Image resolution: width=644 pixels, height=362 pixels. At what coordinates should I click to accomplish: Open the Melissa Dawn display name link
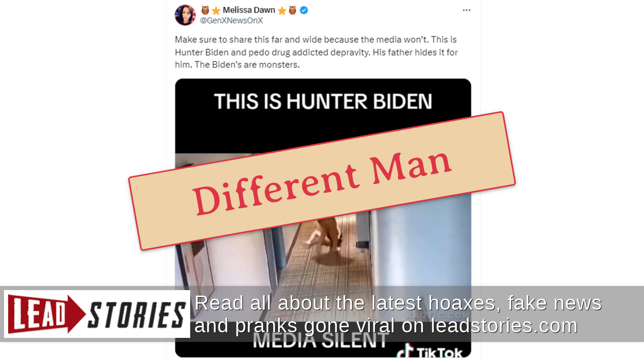249,10
